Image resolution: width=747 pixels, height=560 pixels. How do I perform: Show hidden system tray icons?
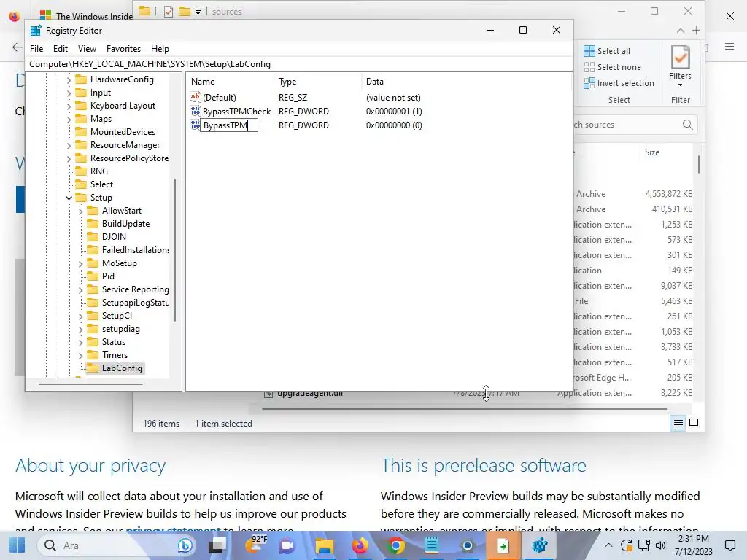[x=608, y=545]
